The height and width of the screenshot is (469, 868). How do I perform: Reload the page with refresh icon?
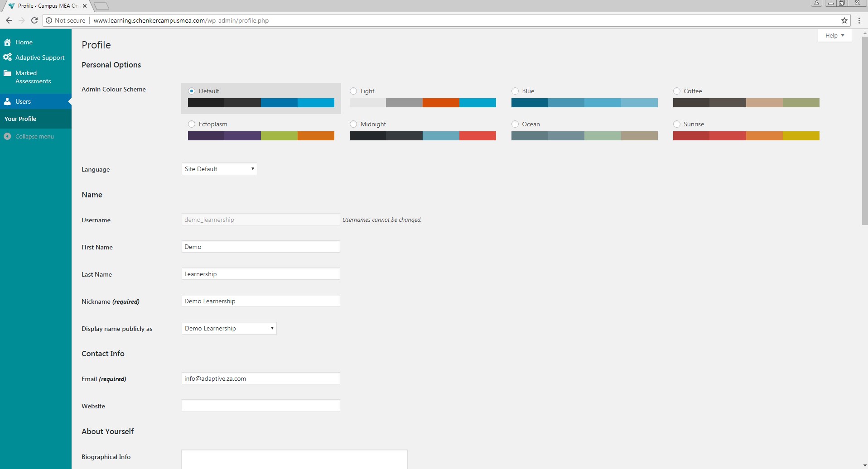(34, 20)
